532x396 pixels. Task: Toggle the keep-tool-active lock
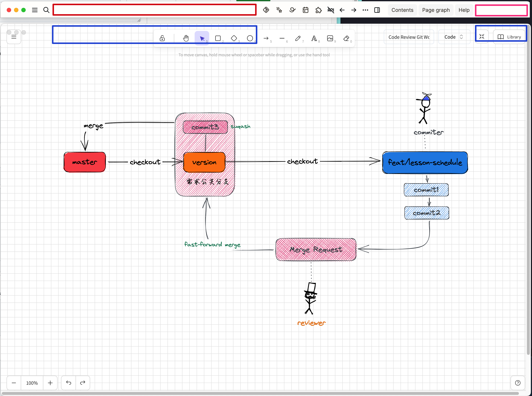(162, 38)
